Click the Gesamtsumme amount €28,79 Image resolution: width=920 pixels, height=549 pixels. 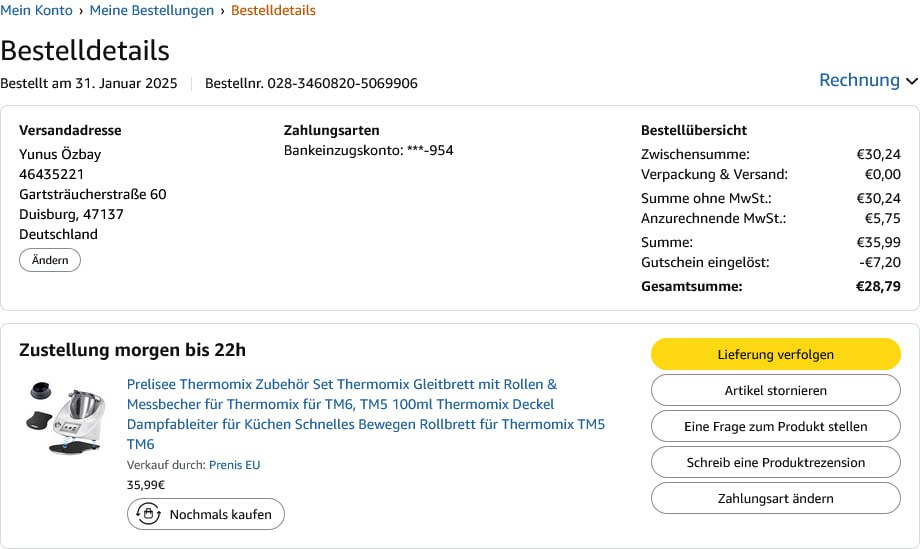tap(878, 286)
